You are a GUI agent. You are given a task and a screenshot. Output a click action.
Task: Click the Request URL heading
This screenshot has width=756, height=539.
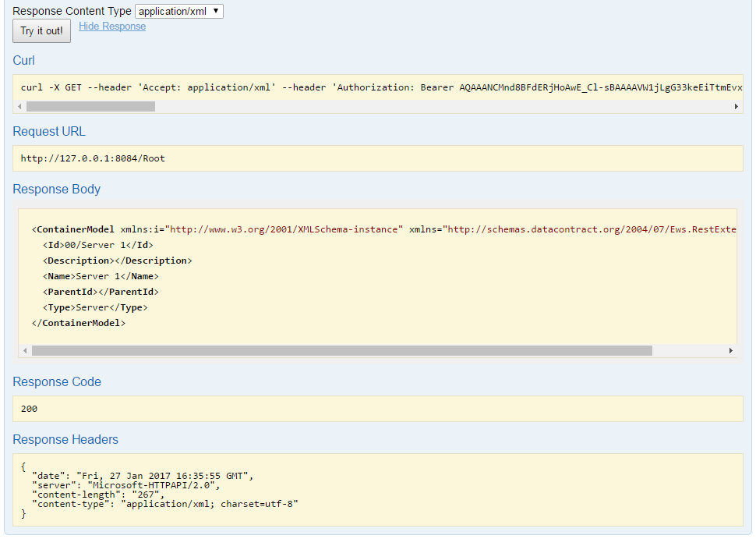pyautogui.click(x=48, y=131)
